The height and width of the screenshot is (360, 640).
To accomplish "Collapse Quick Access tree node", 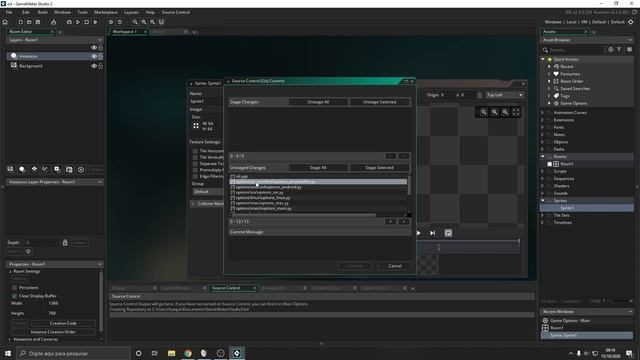I will [x=543, y=59].
